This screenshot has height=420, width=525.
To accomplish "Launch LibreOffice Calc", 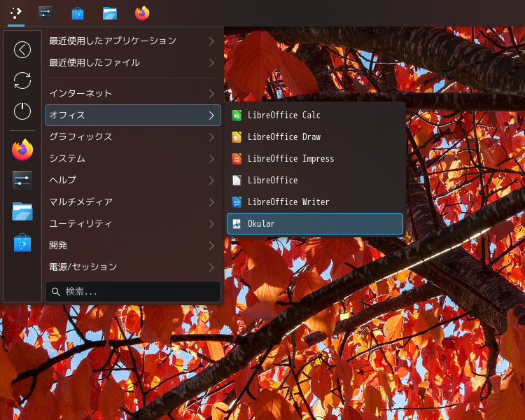I will [315, 115].
